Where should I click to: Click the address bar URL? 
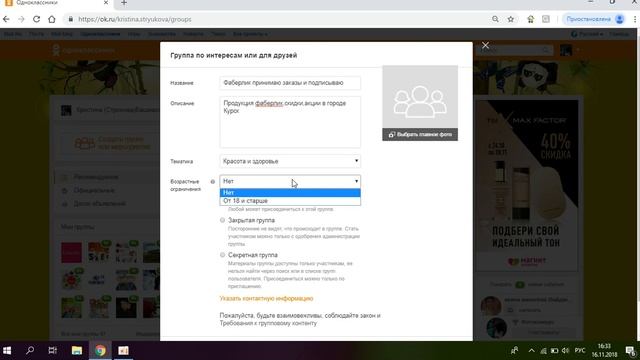[135, 19]
